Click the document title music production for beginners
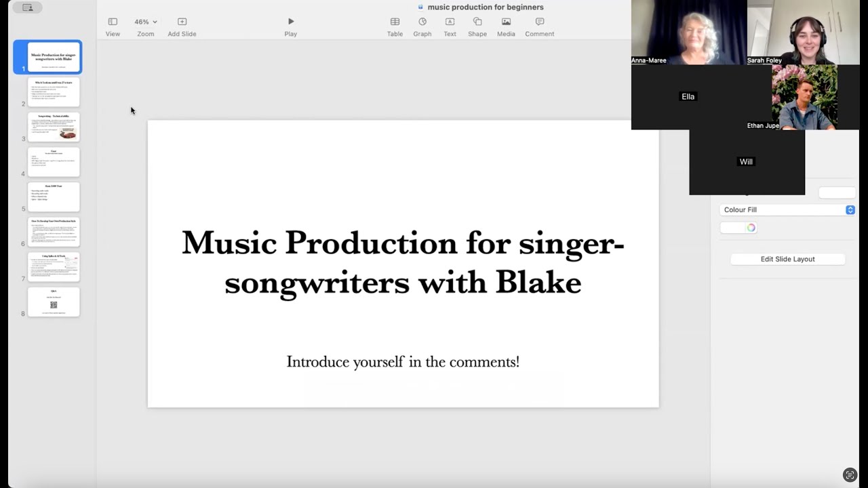868x488 pixels. tap(486, 7)
